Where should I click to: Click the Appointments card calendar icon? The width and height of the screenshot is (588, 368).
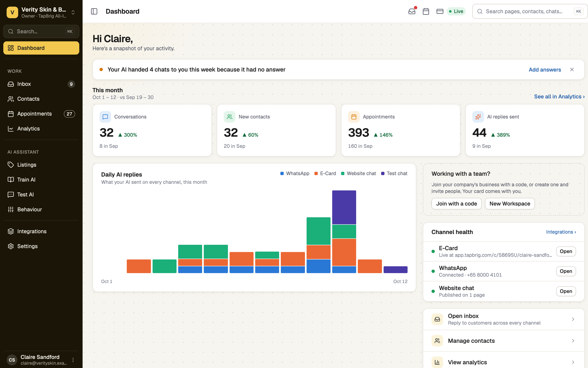(x=354, y=117)
